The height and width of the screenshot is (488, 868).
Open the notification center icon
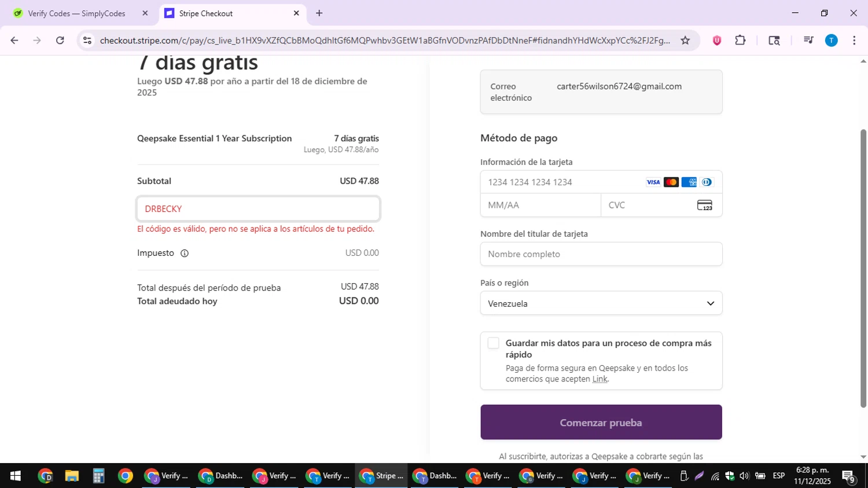pyautogui.click(x=849, y=476)
